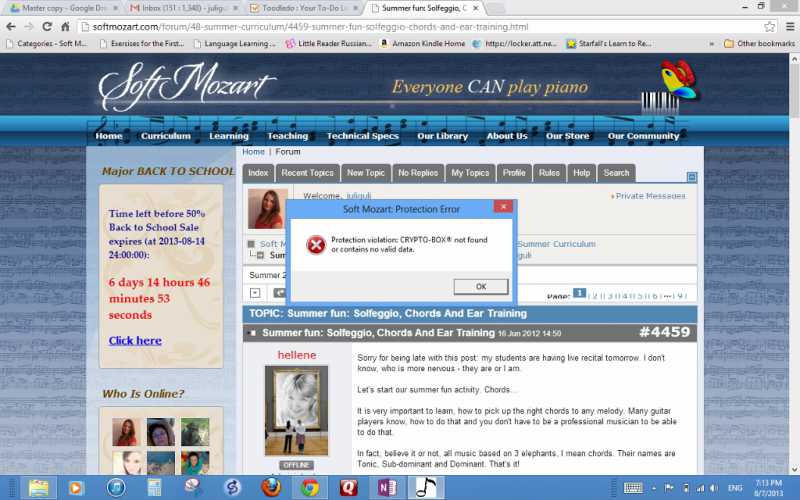Image resolution: width=800 pixels, height=500 pixels.
Task: Click OK in the Protection Error dialog
Action: (x=481, y=286)
